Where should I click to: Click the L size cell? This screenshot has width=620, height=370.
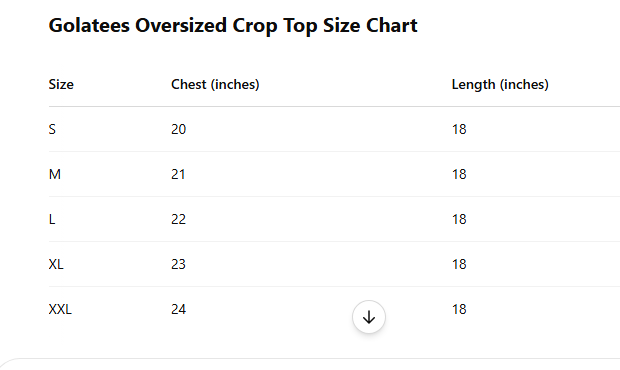pyautogui.click(x=52, y=219)
